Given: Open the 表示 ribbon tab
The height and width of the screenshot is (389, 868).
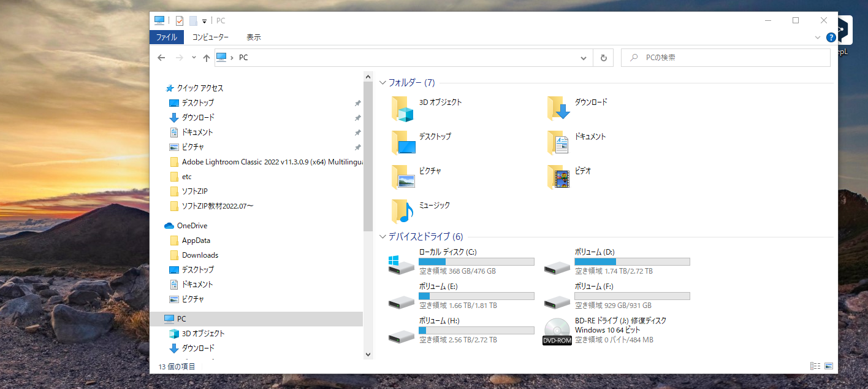Looking at the screenshot, I should pos(253,37).
